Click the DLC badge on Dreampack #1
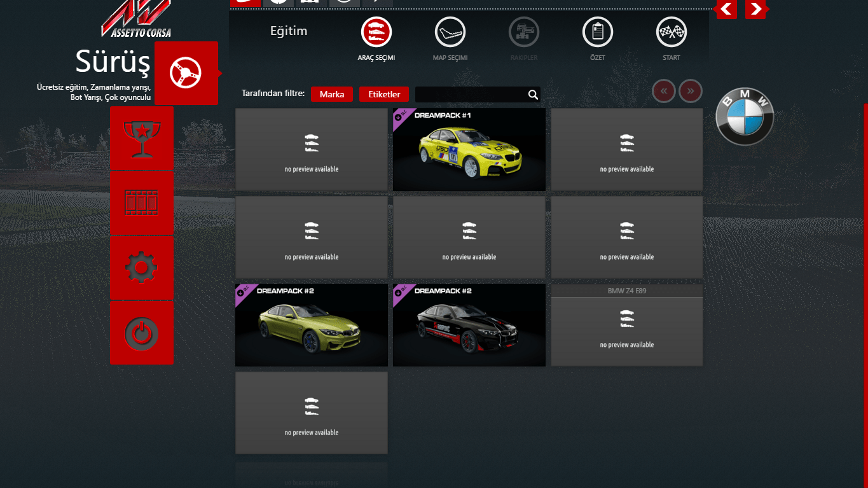The width and height of the screenshot is (868, 488). (x=401, y=116)
